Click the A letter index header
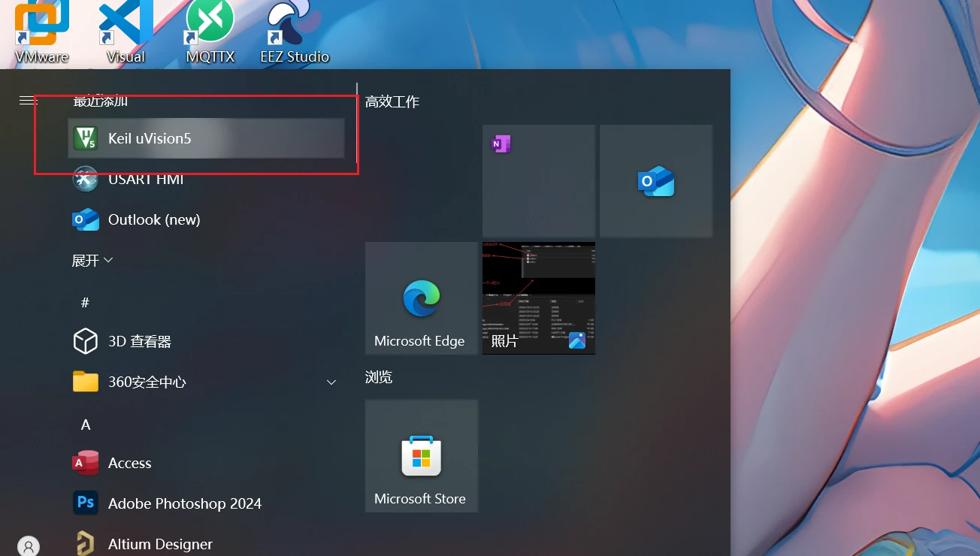 point(86,425)
